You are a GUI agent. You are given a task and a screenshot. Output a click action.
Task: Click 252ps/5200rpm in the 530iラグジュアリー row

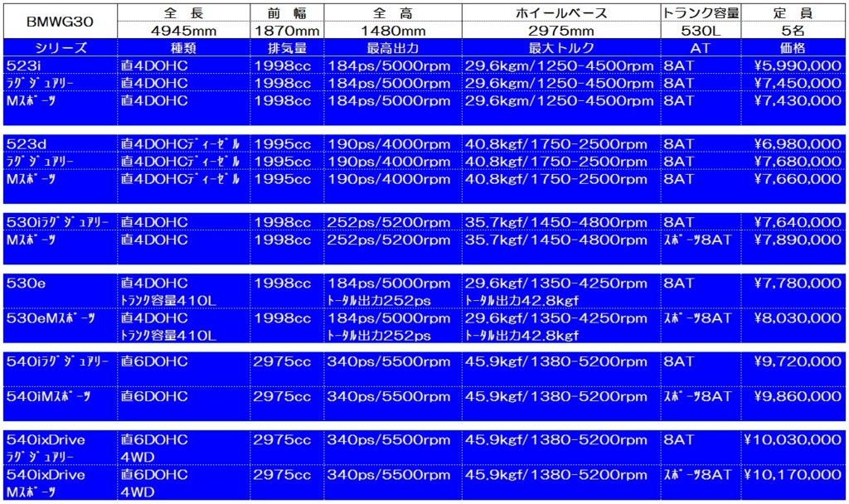pos(389,222)
